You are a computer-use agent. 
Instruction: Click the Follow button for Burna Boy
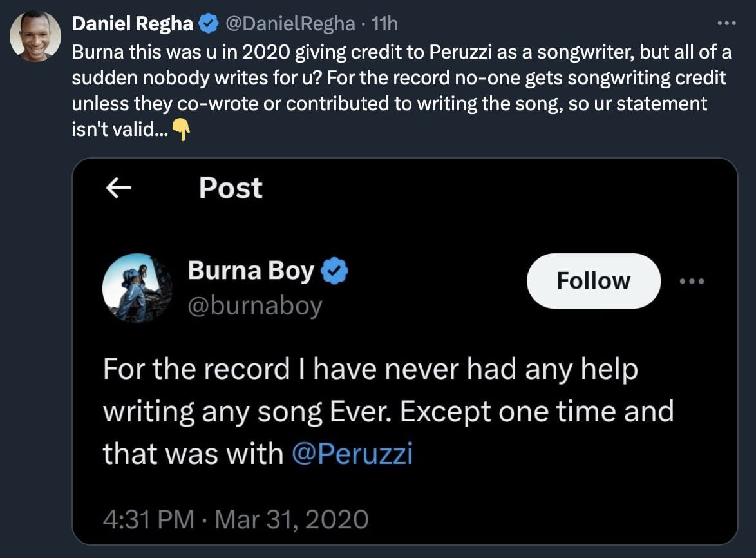[x=593, y=281]
